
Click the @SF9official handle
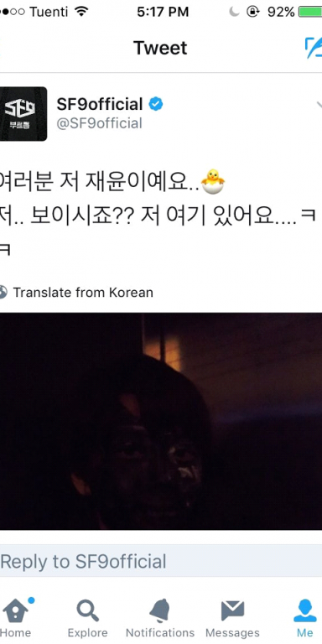[100, 123]
